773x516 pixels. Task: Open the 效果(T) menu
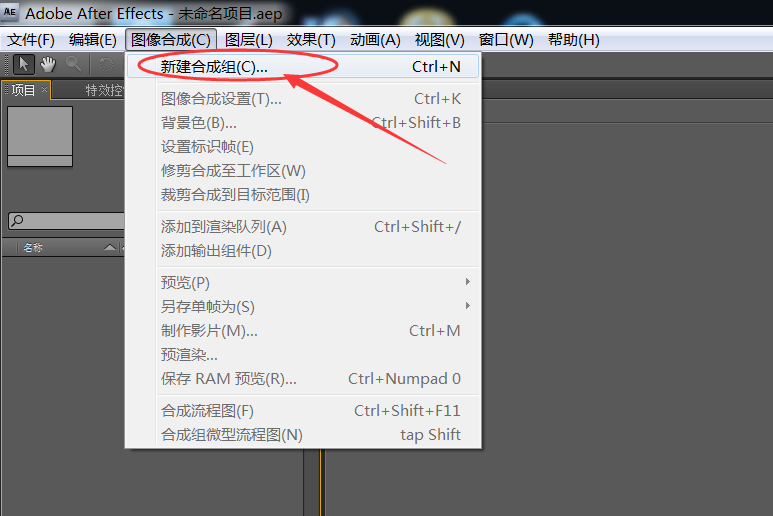pos(311,40)
